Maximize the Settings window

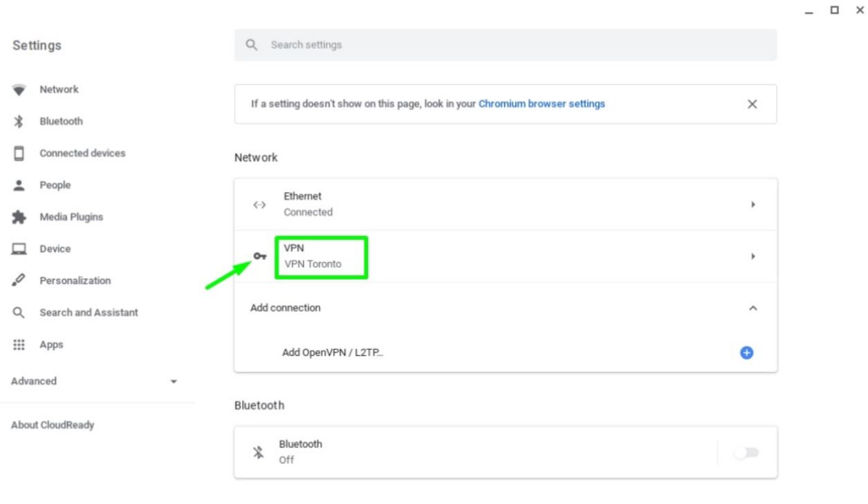(835, 10)
